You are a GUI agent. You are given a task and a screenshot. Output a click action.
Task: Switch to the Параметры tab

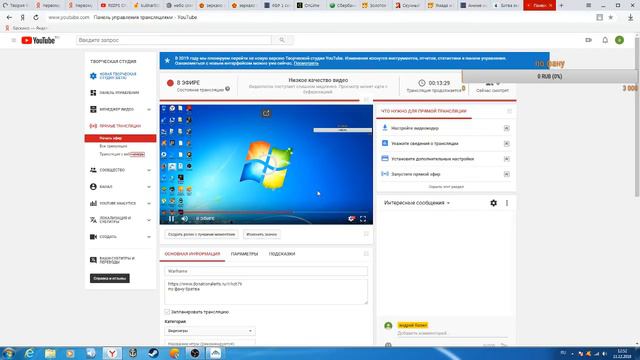point(244,254)
